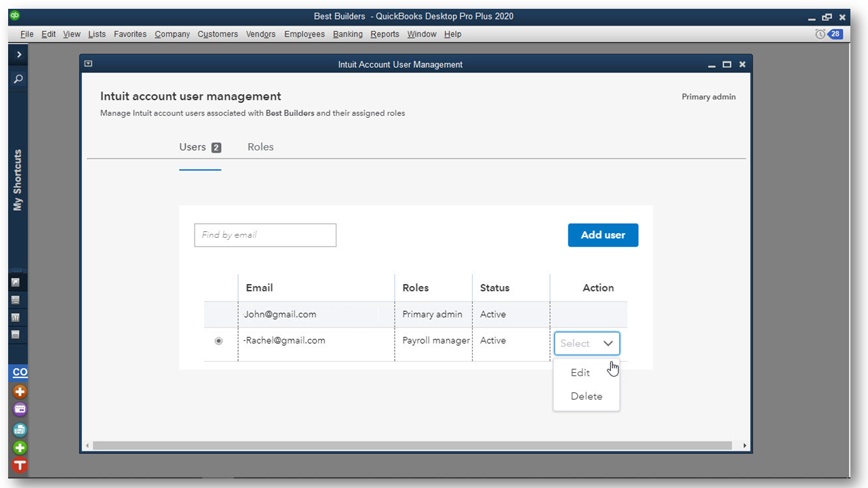The width and height of the screenshot is (868, 488).
Task: Click the scrollbar right arrow
Action: [745, 446]
